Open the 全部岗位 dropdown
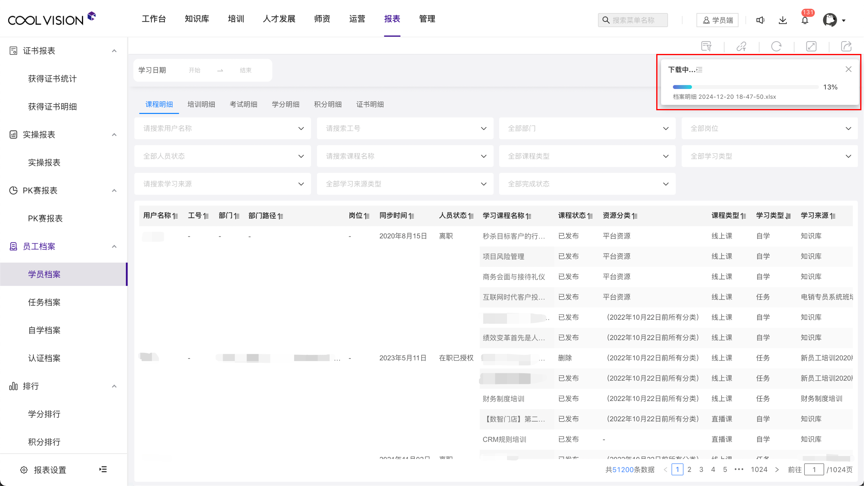 770,128
